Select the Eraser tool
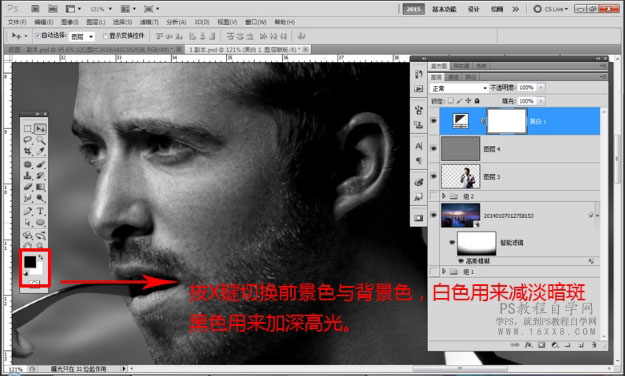625x376 pixels. [28, 186]
